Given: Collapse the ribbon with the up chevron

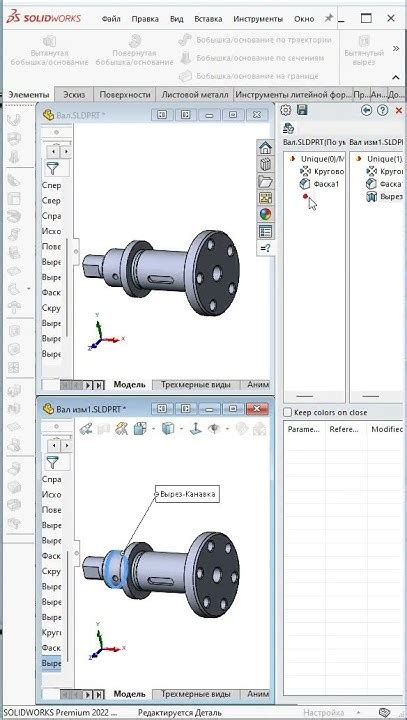Looking at the screenshot, I should click(396, 77).
